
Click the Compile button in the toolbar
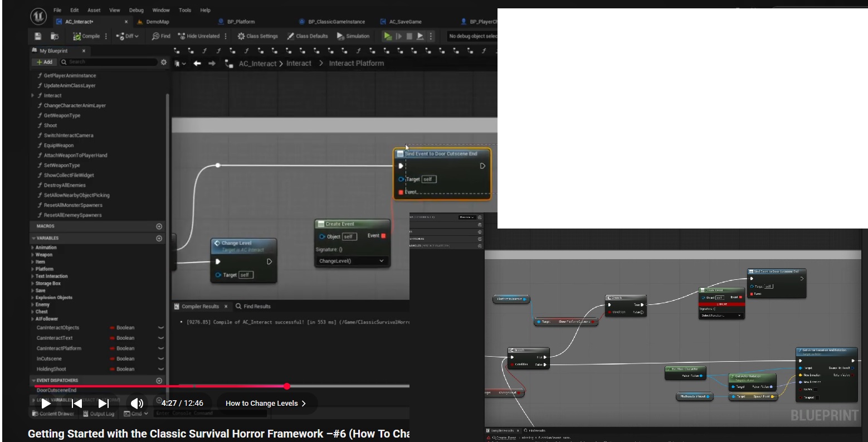(x=86, y=36)
